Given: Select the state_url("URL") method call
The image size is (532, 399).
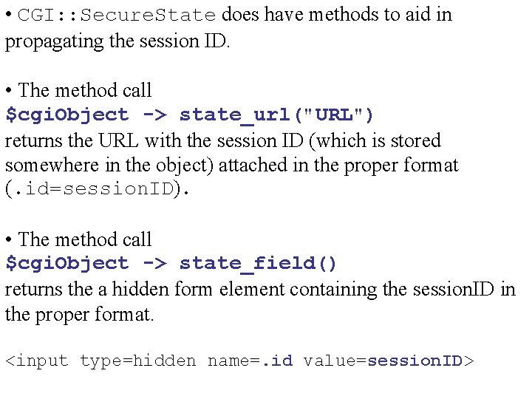Looking at the screenshot, I should 276,115.
